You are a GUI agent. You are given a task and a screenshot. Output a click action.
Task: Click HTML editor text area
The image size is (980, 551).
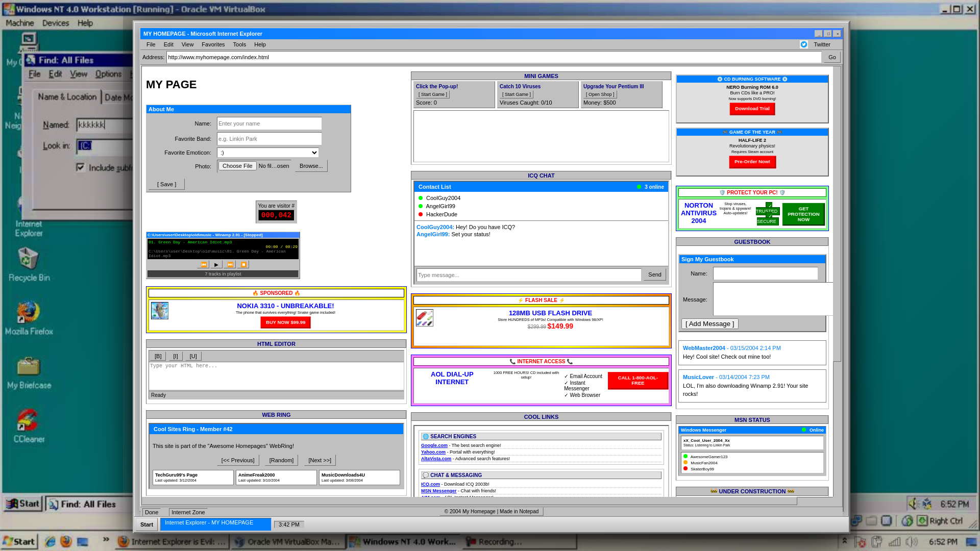coord(276,376)
